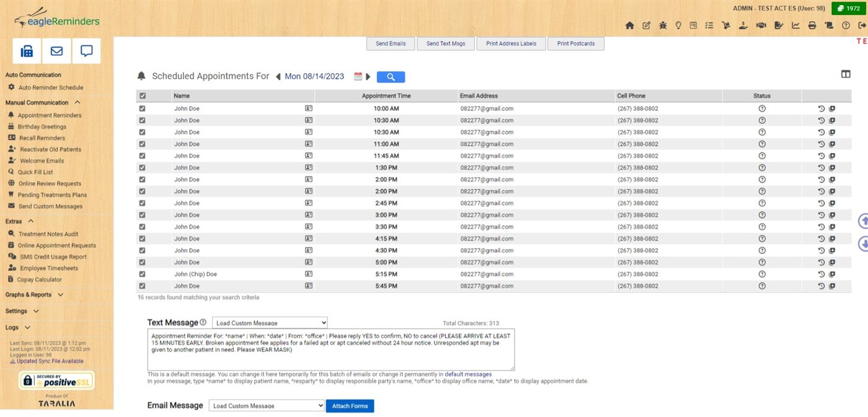Uncheck the 2:45 PM appointment checkbox

pos(143,203)
